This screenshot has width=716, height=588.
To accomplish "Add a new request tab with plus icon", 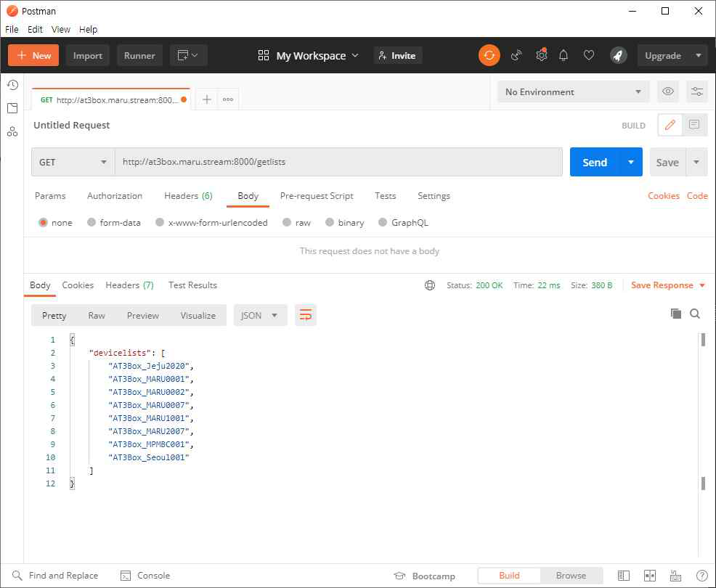I will pos(207,99).
